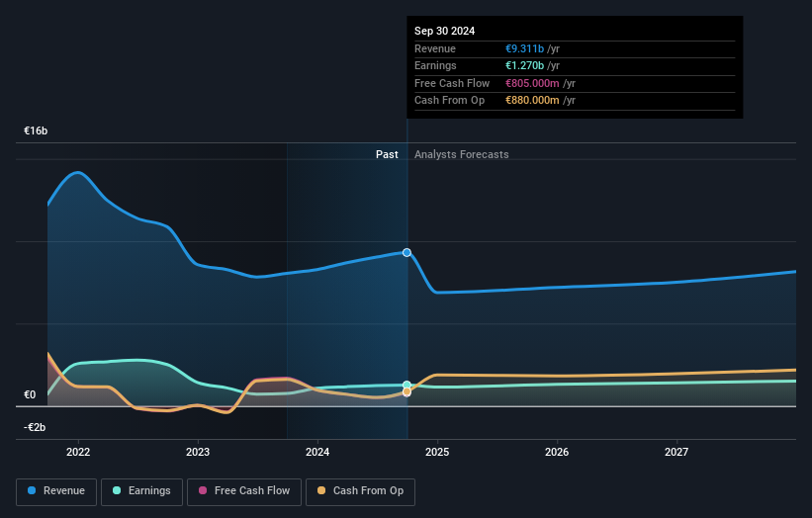Click the €16b y-axis label
812x518 pixels.
coord(36,130)
